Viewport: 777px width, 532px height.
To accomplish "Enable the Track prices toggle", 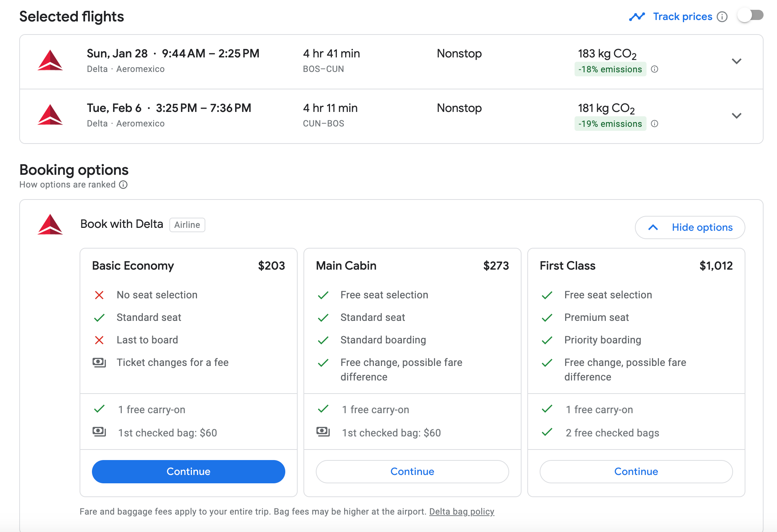I will [x=750, y=16].
